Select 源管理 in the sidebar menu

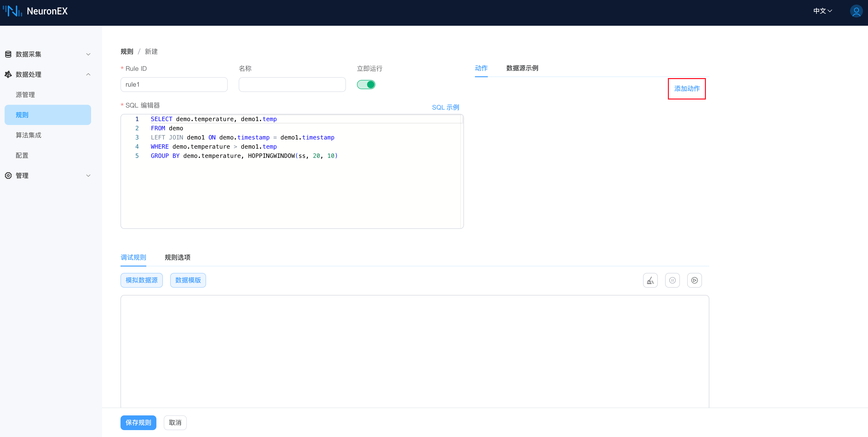25,95
